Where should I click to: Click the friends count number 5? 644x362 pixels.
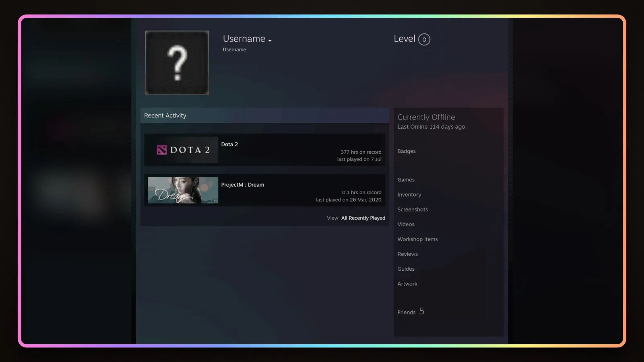pos(421,311)
